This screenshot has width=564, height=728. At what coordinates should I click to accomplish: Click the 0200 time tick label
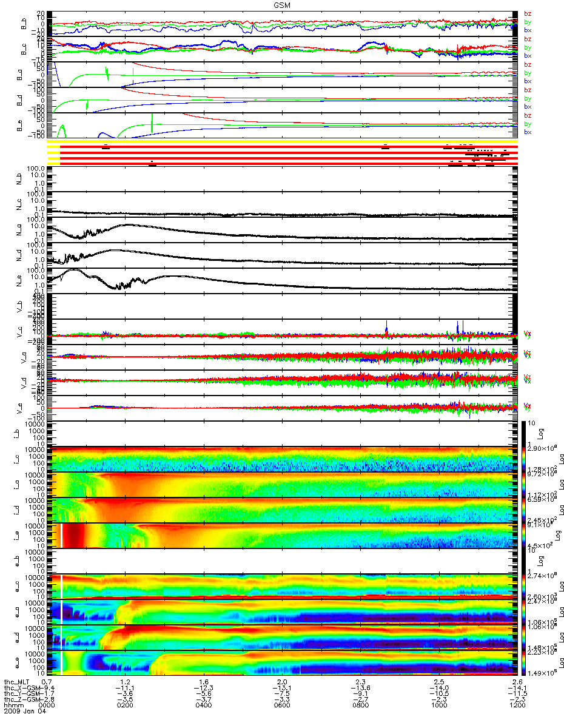[x=124, y=706]
